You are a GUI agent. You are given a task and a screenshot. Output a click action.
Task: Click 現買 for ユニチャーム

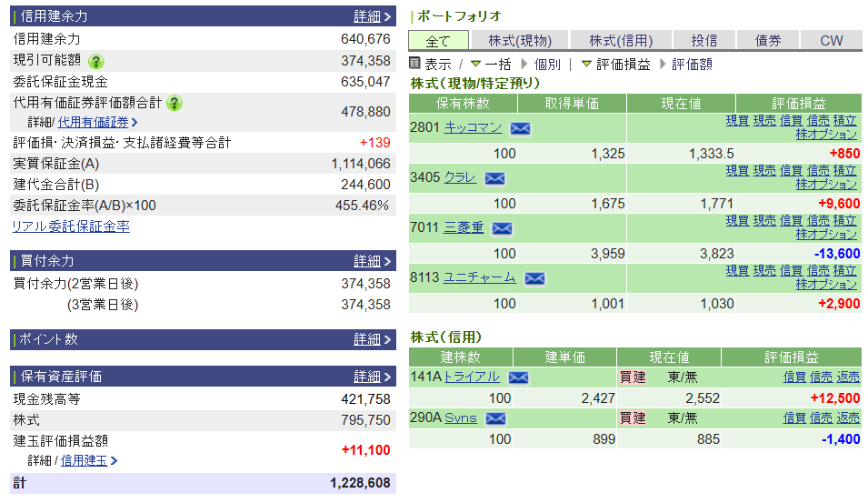(x=737, y=270)
